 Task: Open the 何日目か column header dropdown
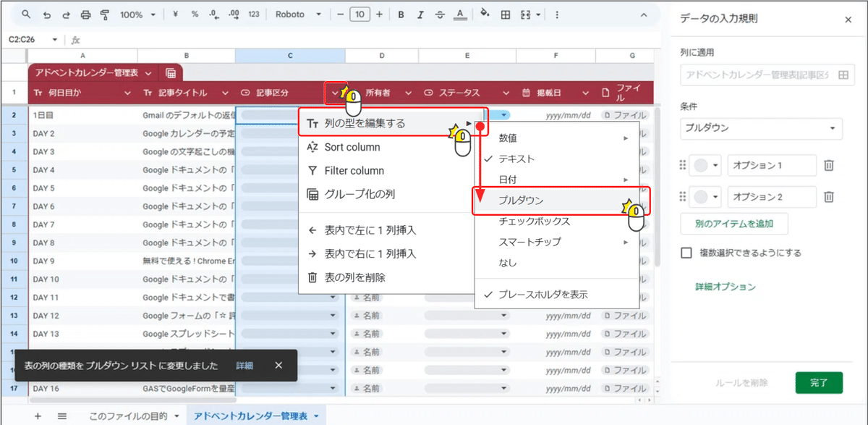pos(128,93)
